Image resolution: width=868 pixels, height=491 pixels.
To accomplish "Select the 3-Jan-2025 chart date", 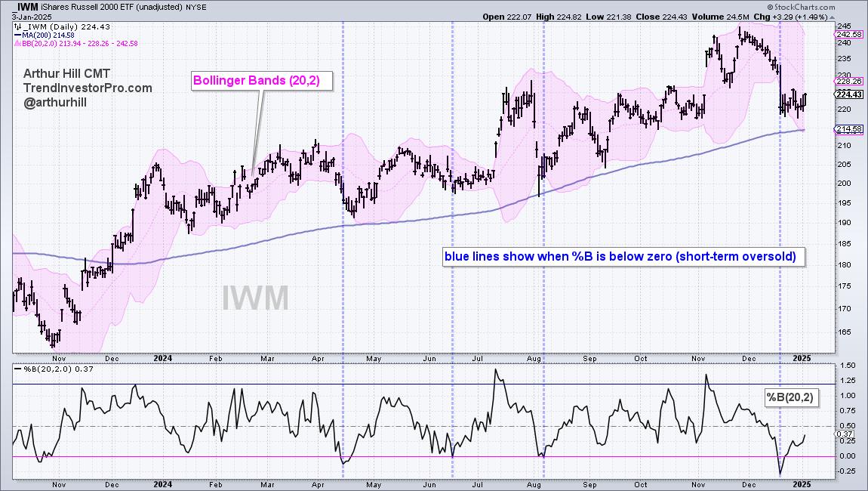I will (x=32, y=17).
